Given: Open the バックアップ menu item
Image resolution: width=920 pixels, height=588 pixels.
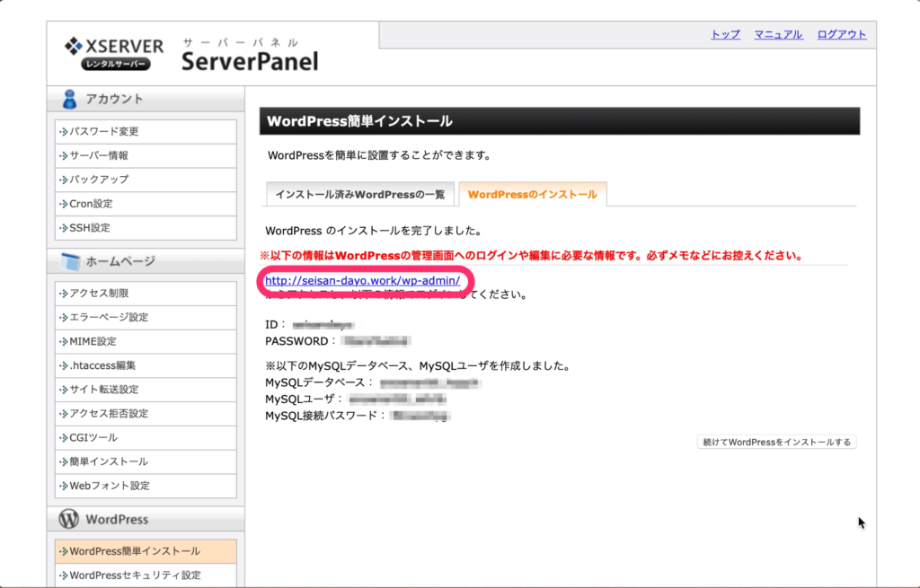Looking at the screenshot, I should 99,180.
